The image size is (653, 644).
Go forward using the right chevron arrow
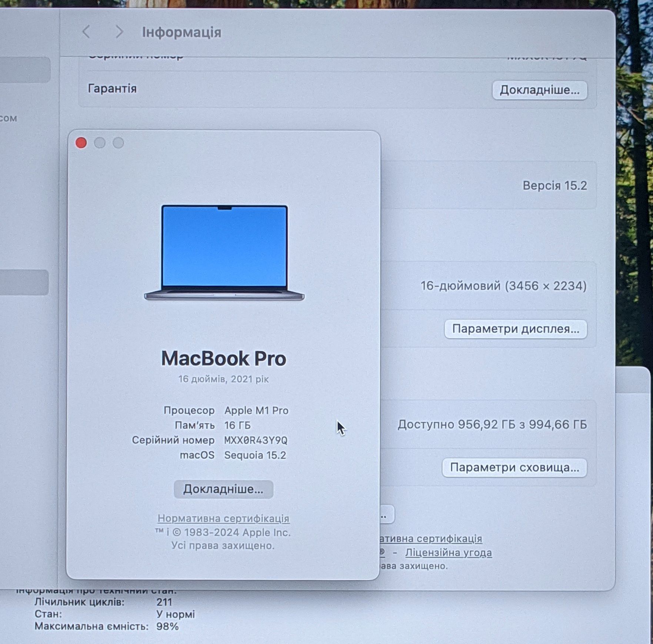pos(119,32)
